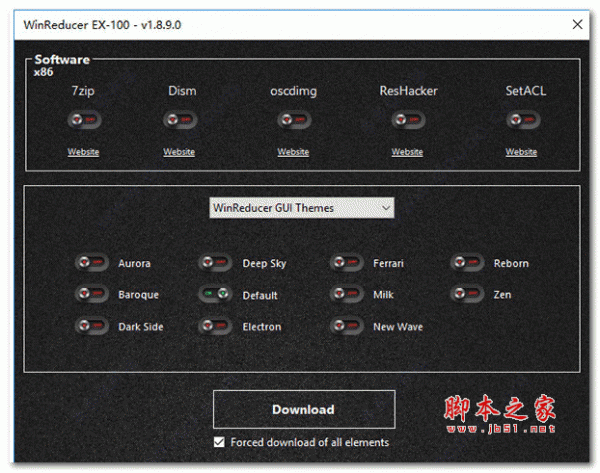Image resolution: width=600 pixels, height=473 pixels.
Task: Enable the Electron theme switch
Action: click(x=215, y=326)
